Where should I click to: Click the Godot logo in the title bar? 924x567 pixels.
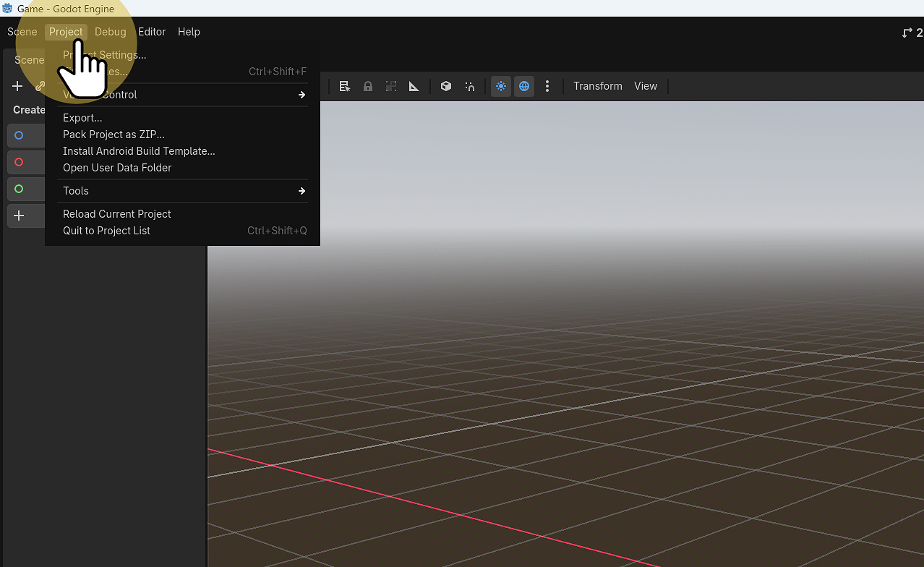pyautogui.click(x=7, y=8)
